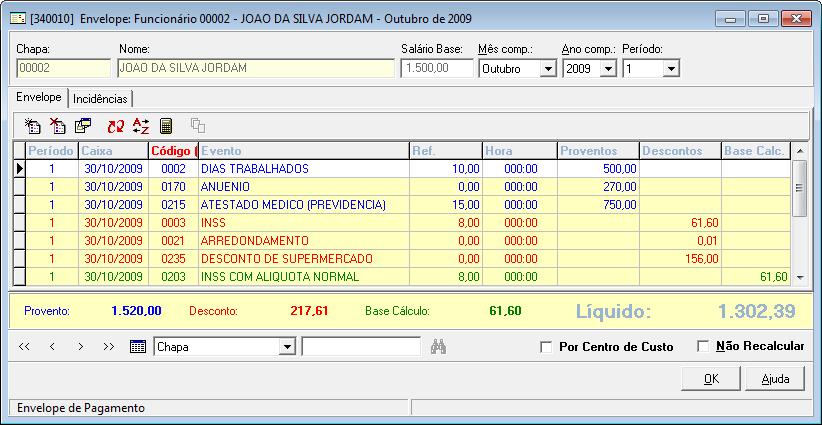Click the Ref. column header
This screenshot has height=425, width=822.
coord(446,151)
